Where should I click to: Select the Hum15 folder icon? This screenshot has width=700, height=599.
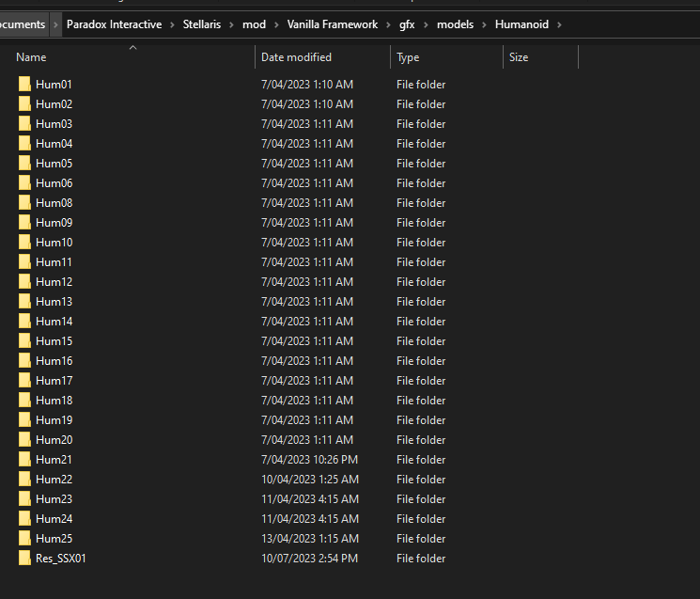[24, 340]
